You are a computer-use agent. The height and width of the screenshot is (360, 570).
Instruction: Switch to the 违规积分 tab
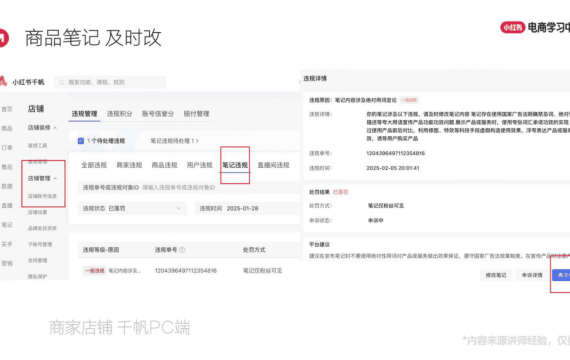point(120,114)
